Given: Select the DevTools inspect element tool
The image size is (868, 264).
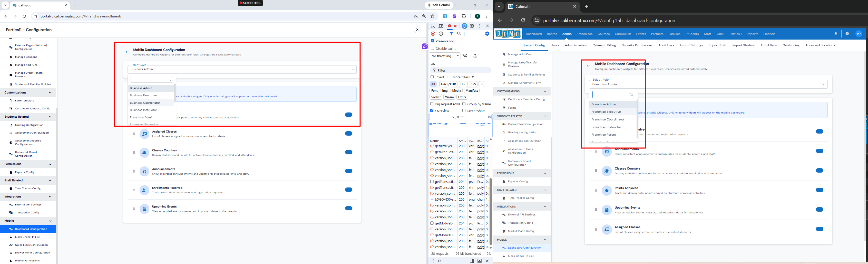Looking at the screenshot, I should coord(433,26).
